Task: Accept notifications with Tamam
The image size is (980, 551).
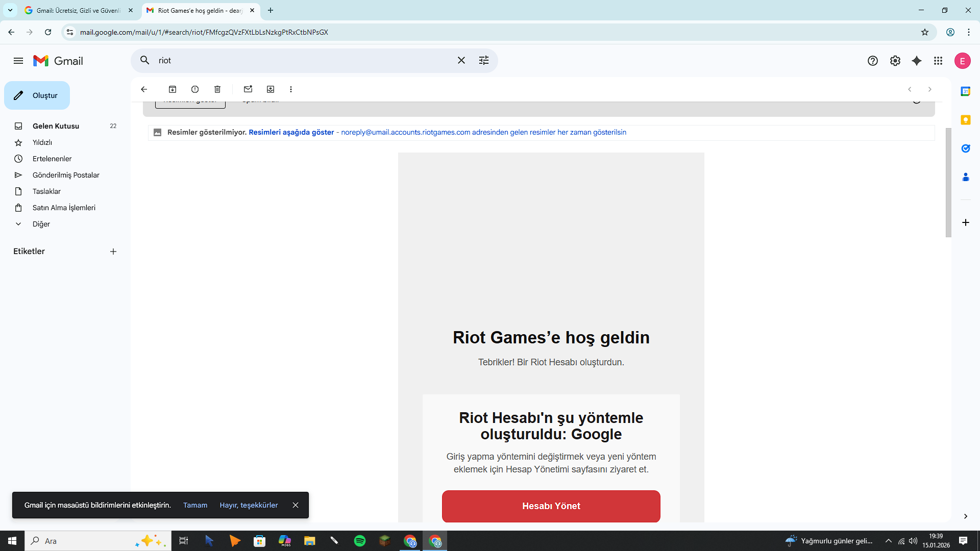Action: click(x=195, y=505)
